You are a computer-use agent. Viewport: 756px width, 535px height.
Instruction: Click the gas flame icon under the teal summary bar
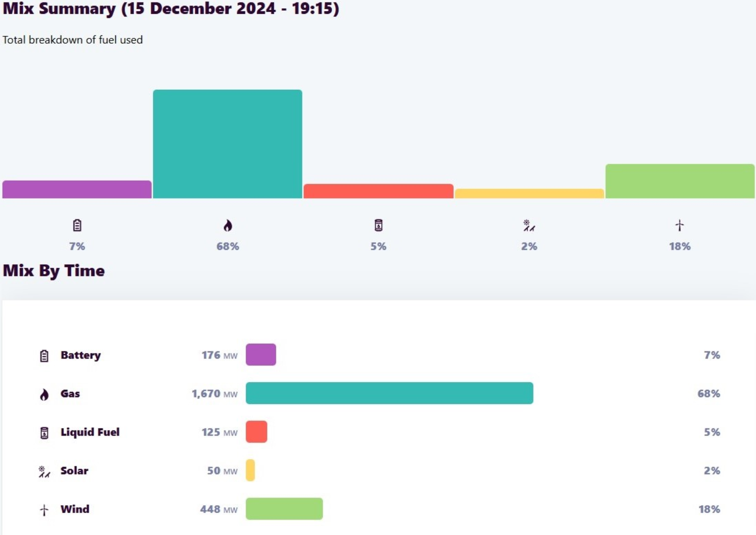[228, 225]
